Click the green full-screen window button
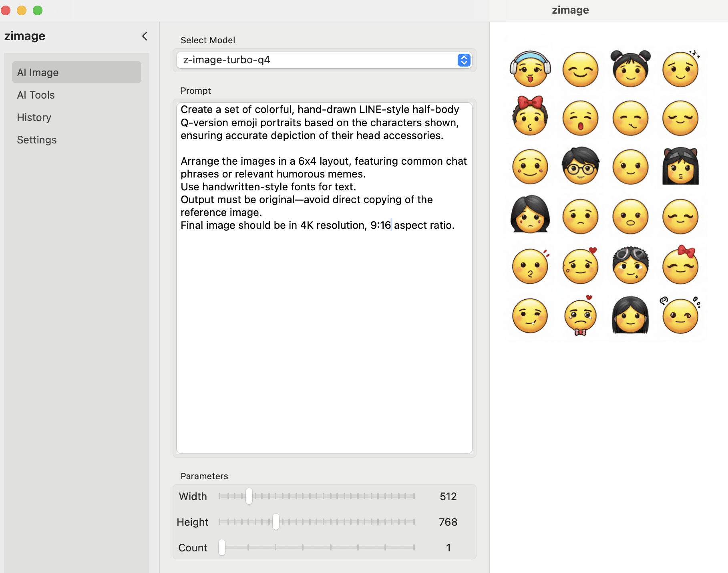The width and height of the screenshot is (728, 573). pyautogui.click(x=38, y=10)
